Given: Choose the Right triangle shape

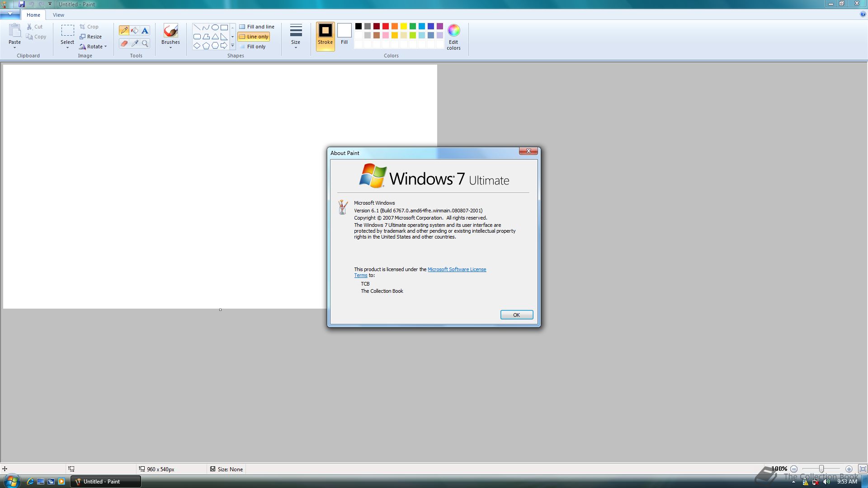Looking at the screenshot, I should [x=224, y=37].
